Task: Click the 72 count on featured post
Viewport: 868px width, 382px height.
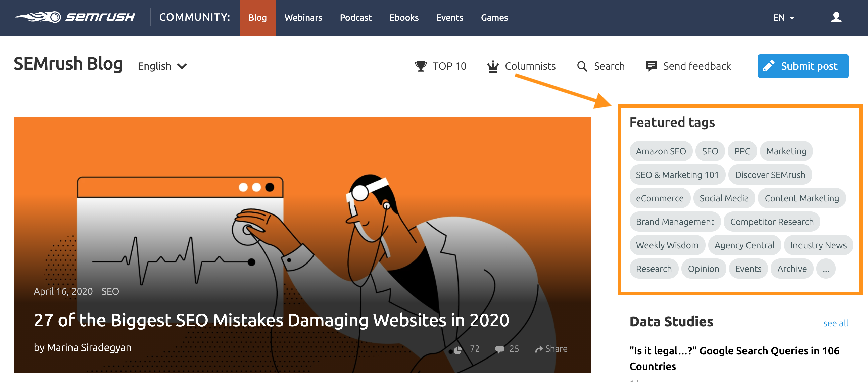Action: point(474,349)
